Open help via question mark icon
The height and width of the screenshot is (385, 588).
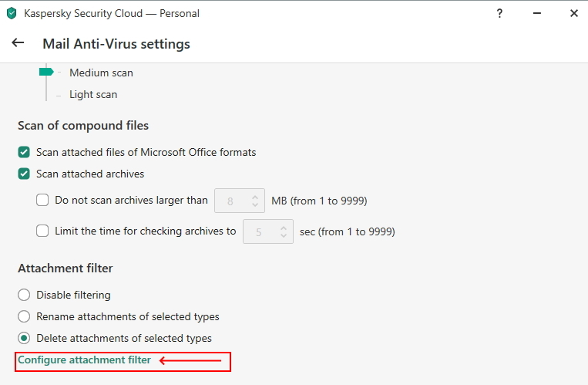(x=499, y=13)
